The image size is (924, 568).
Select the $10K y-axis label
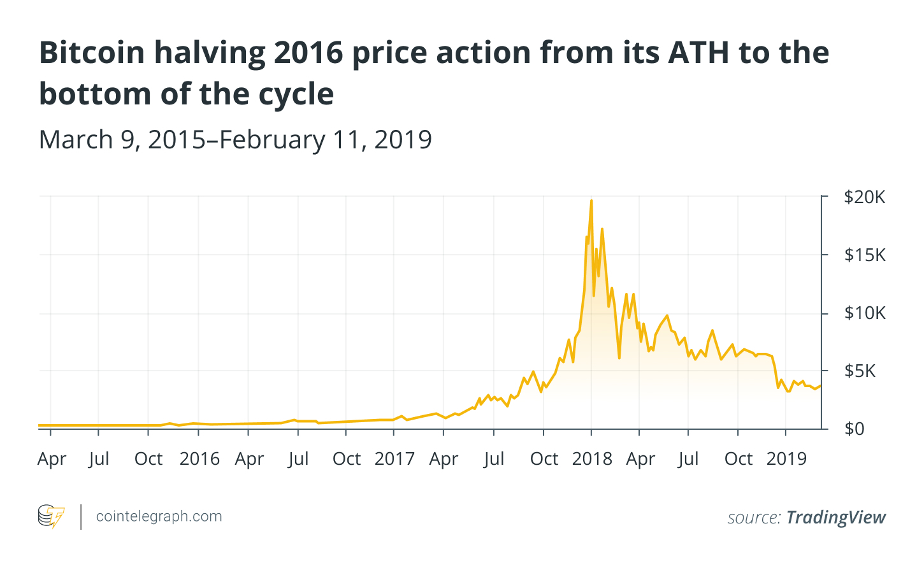coord(864,313)
